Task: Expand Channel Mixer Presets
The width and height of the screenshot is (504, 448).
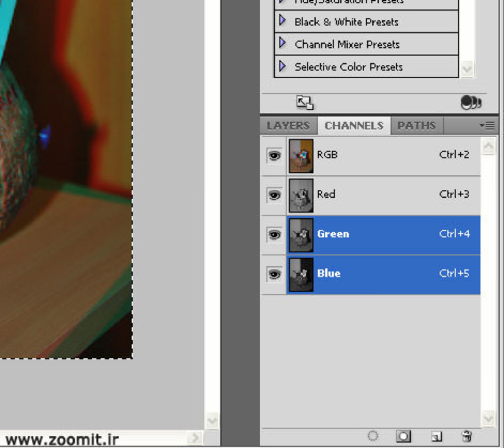Action: (x=283, y=44)
